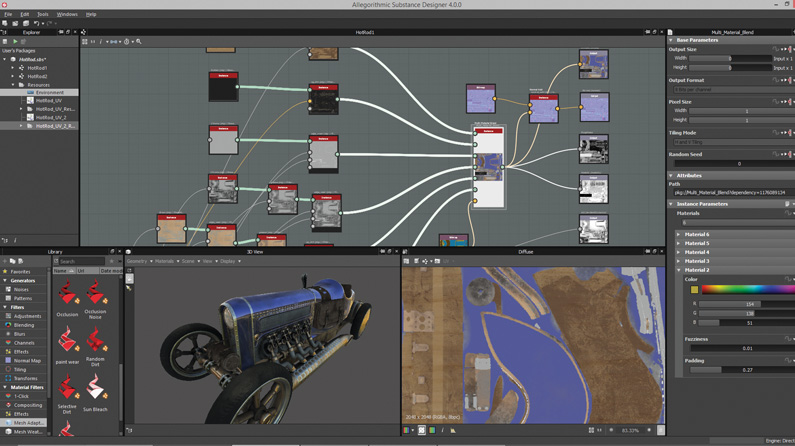Toggle the selected camera button in 3D View
The height and width of the screenshot is (446, 795).
(x=129, y=279)
